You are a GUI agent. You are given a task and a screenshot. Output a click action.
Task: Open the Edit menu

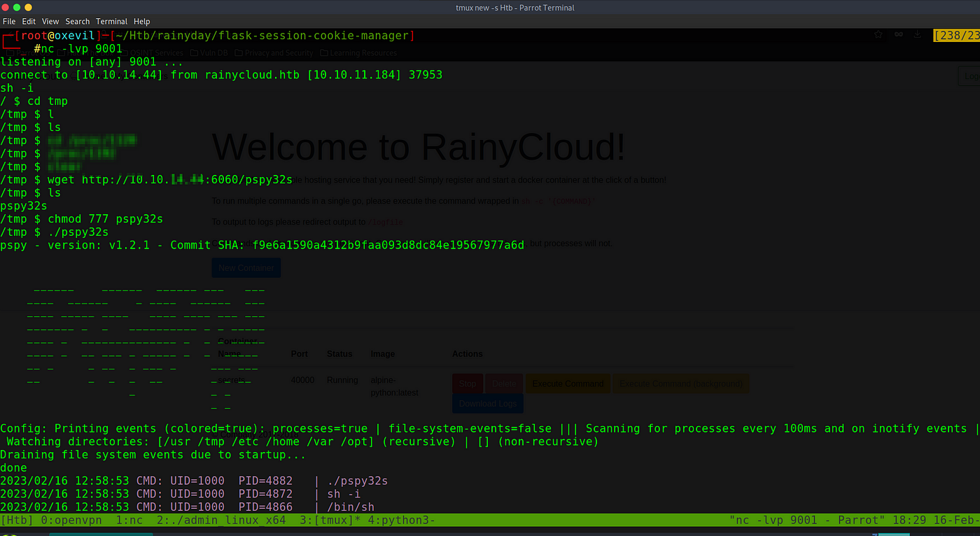[29, 22]
